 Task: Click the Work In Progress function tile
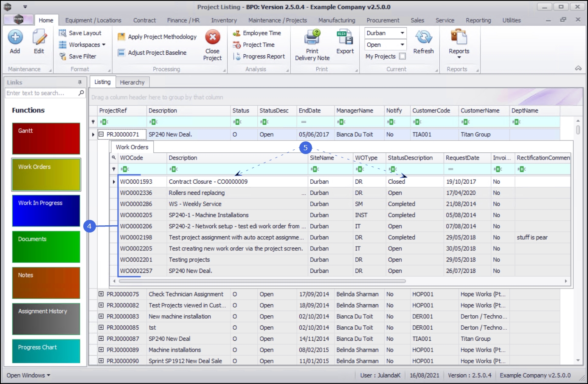(x=46, y=211)
